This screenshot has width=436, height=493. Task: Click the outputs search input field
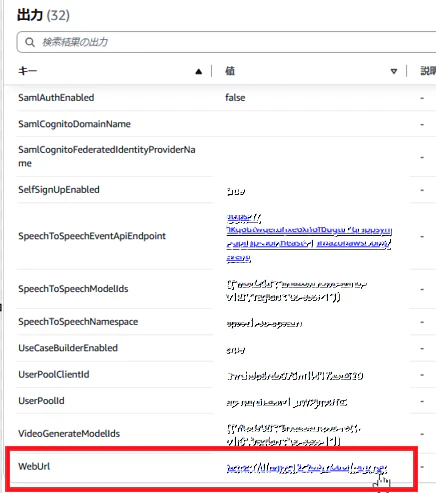point(227,42)
